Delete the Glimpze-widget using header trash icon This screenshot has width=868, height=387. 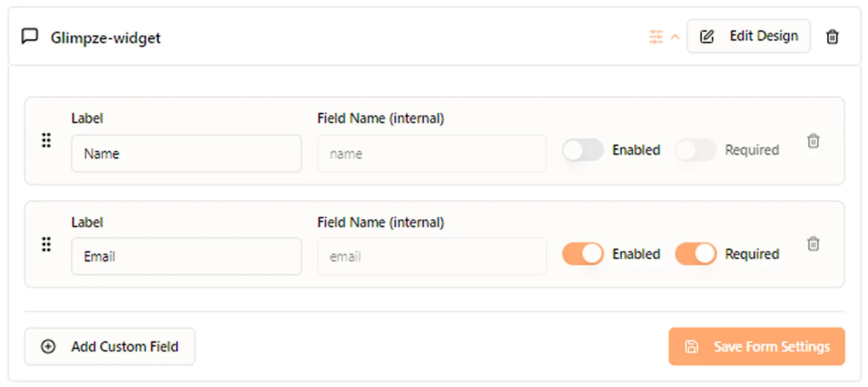(832, 36)
